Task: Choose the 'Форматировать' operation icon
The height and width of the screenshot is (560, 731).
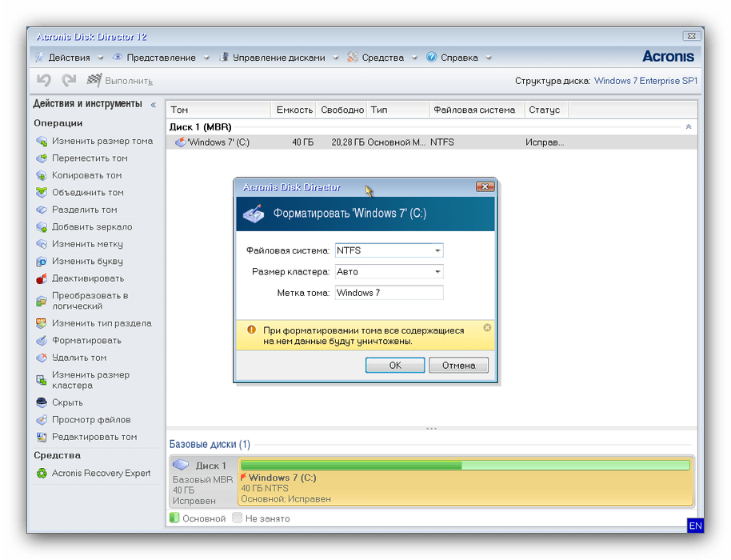Action: (x=42, y=341)
